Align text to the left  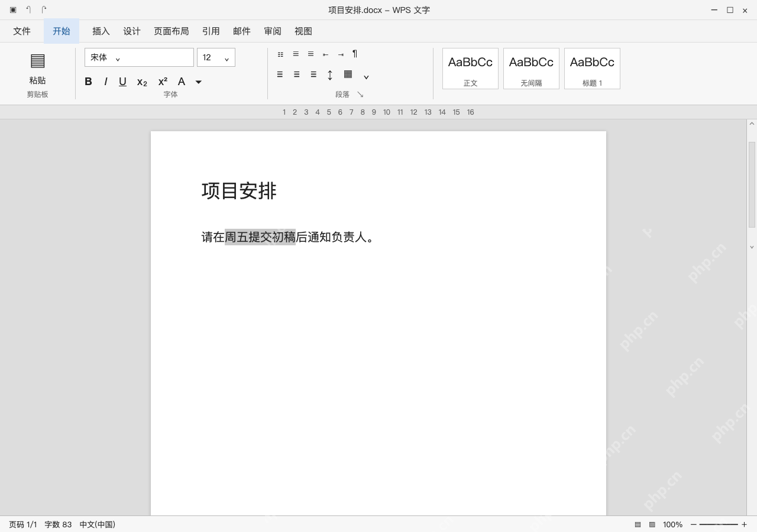point(280,74)
